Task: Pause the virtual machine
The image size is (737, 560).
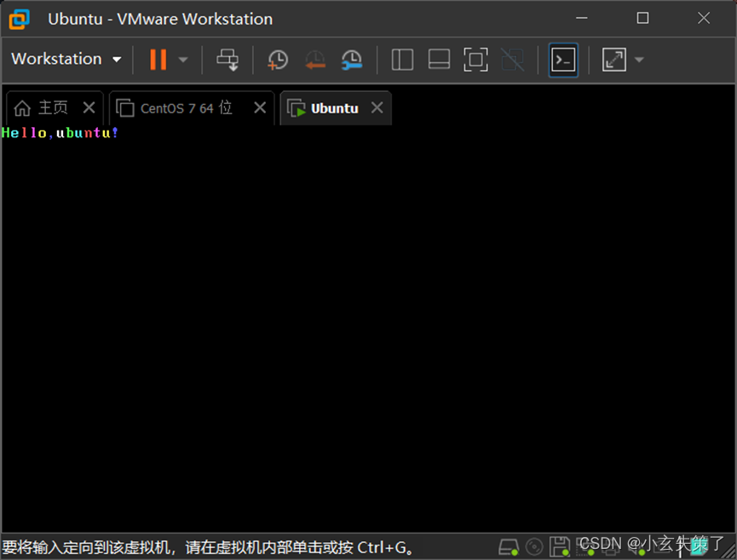Action: tap(158, 60)
